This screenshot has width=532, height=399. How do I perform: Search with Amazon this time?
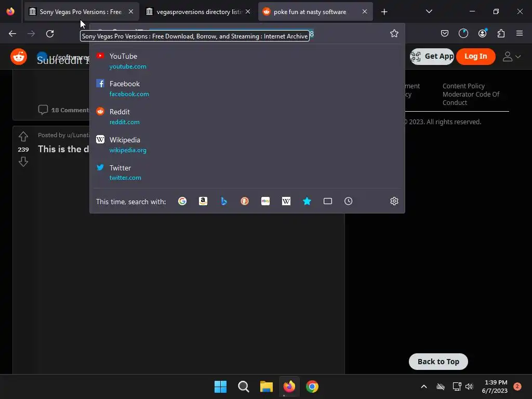203,201
